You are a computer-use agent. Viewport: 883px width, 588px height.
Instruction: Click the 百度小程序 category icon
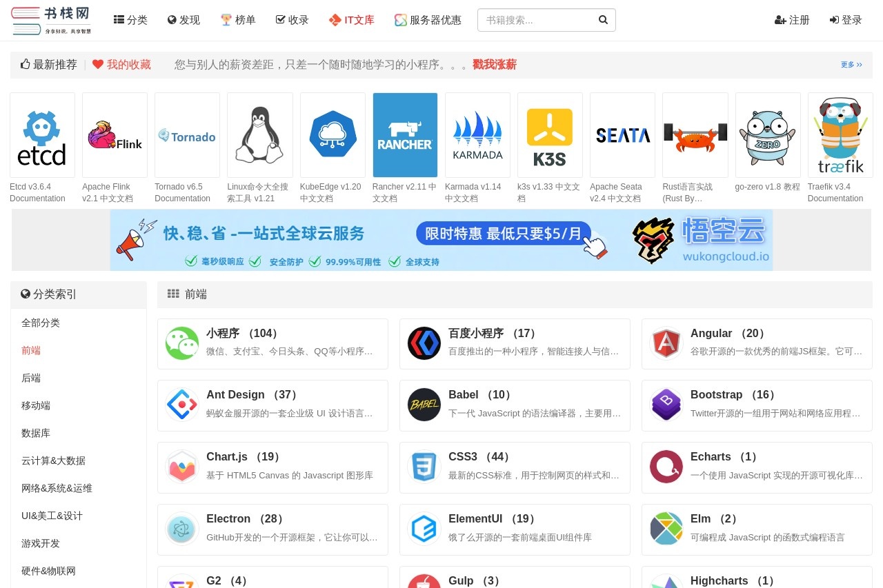coord(424,343)
